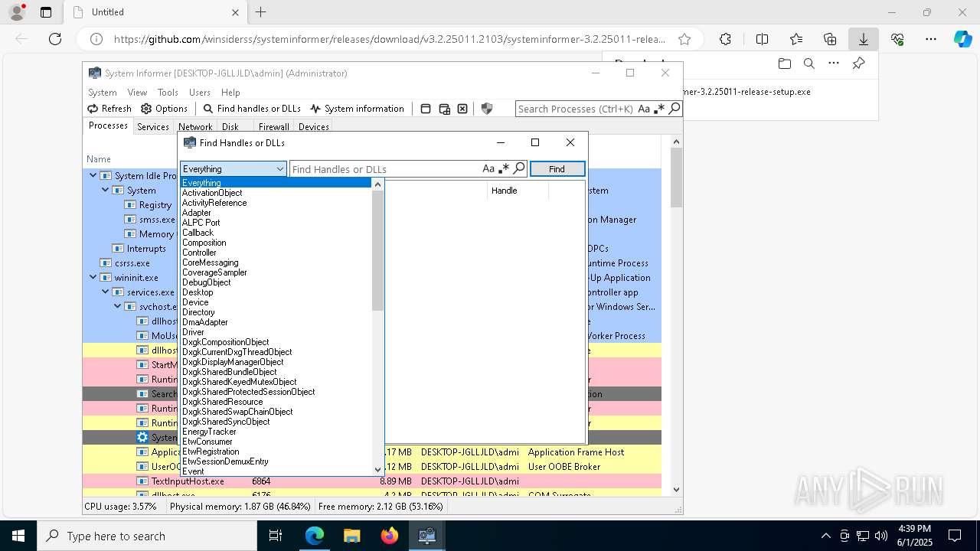Viewport: 980px width, 551px height.
Task: Select 'ActivationObject' from the dropdown list
Action: 276,193
